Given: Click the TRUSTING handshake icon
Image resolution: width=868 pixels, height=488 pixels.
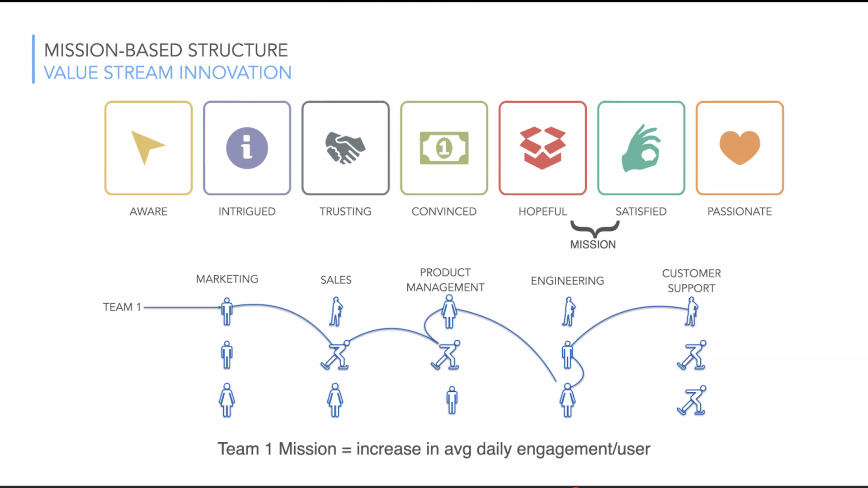Looking at the screenshot, I should pyautogui.click(x=345, y=147).
